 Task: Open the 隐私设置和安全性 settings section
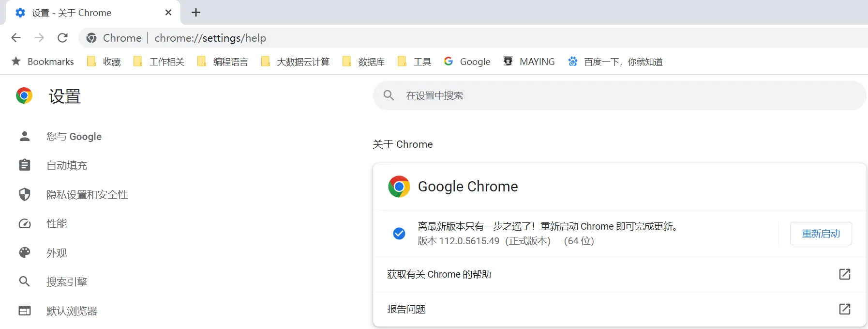point(87,195)
